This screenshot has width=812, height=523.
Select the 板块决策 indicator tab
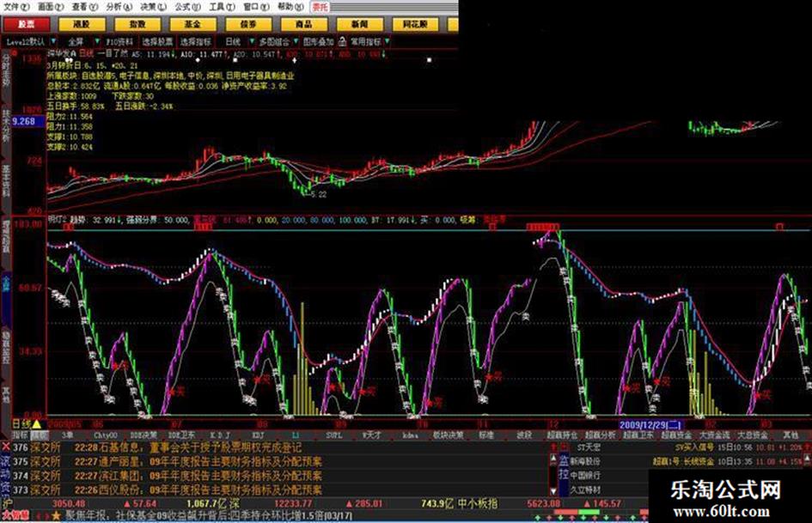(x=448, y=435)
